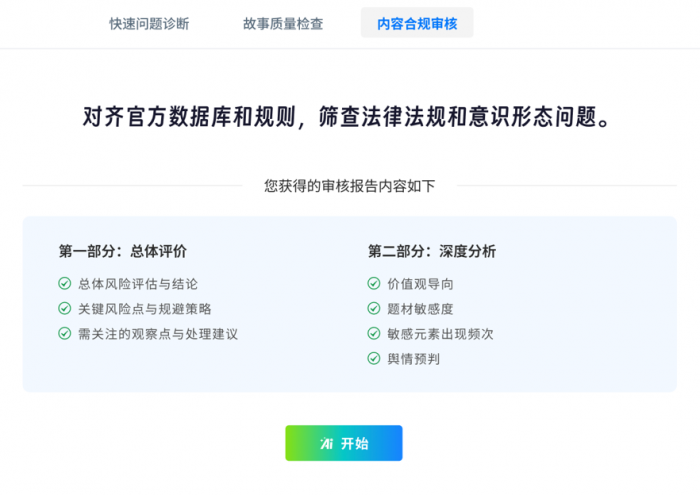
Task: Click the 第一部分：总体评价 heading
Action: pyautogui.click(x=122, y=251)
